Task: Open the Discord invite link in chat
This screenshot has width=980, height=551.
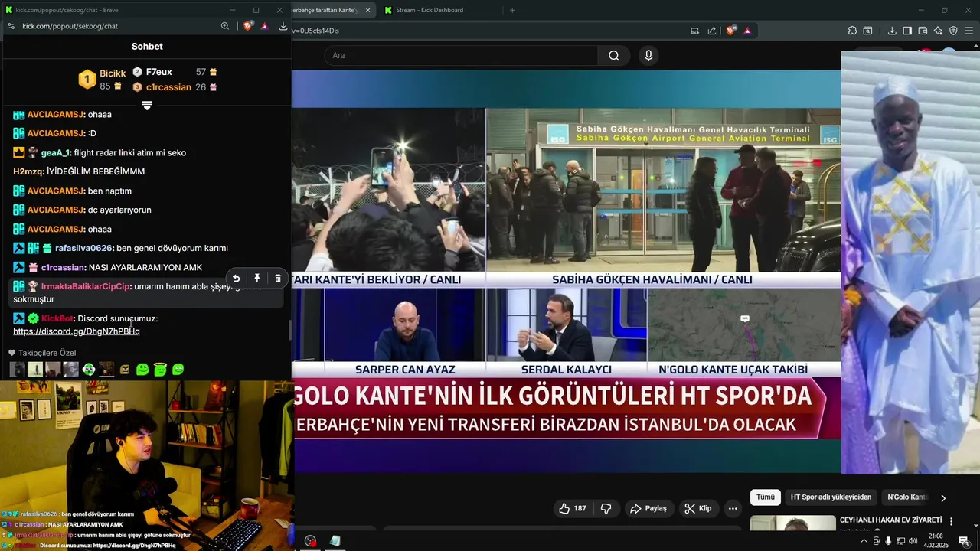Action: click(77, 331)
